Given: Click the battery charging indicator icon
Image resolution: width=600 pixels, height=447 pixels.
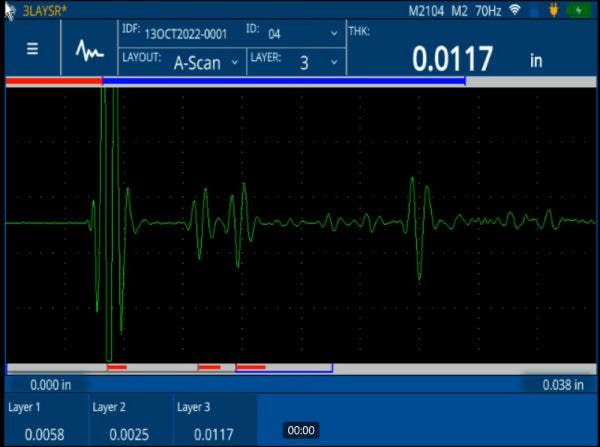Looking at the screenshot, I should click(578, 9).
